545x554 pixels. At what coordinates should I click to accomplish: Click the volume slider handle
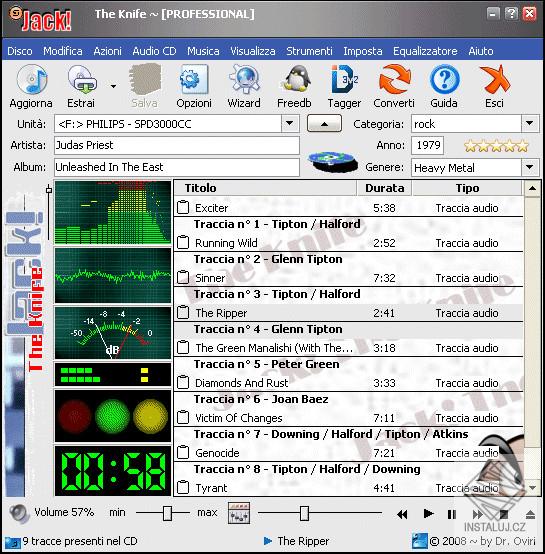[167, 513]
